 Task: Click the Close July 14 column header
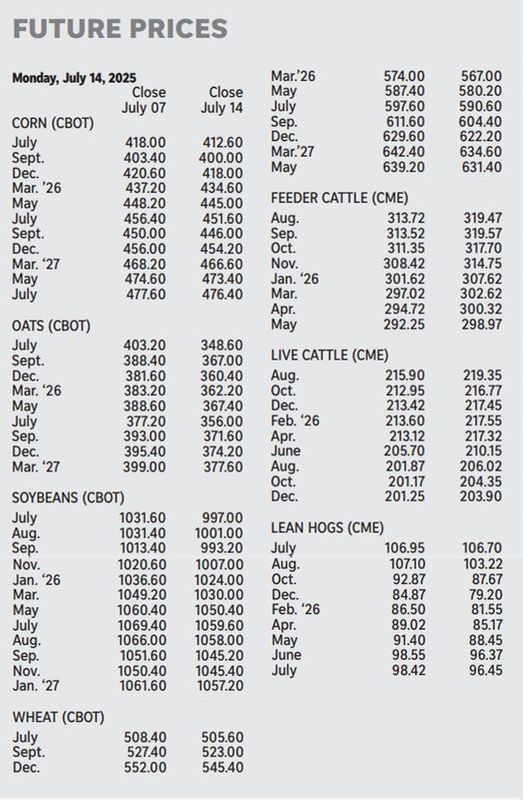pos(221,100)
